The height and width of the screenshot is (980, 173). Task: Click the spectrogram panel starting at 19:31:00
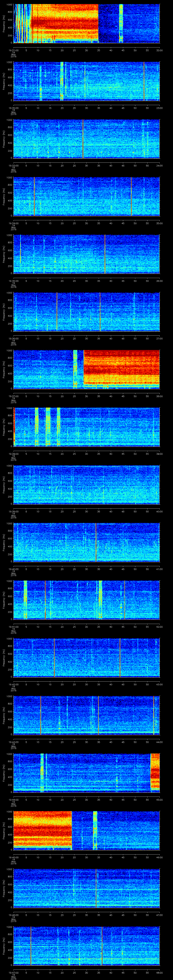pyautogui.click(x=87, y=24)
